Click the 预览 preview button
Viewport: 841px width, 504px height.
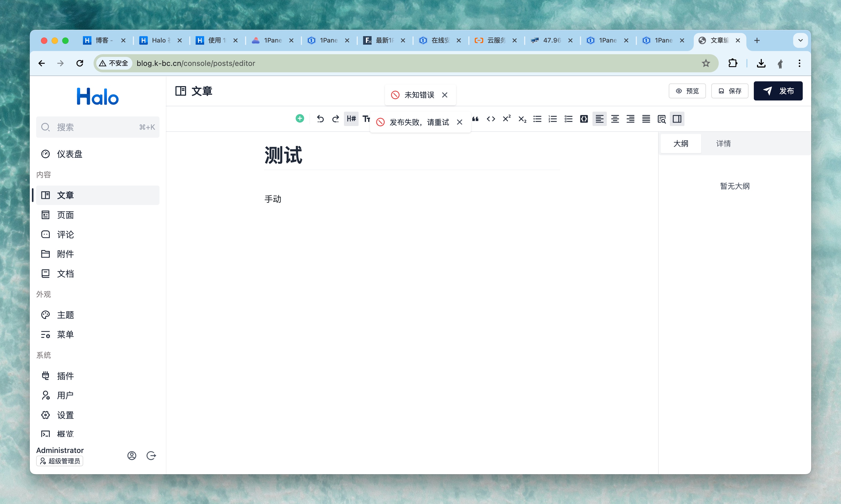(687, 91)
